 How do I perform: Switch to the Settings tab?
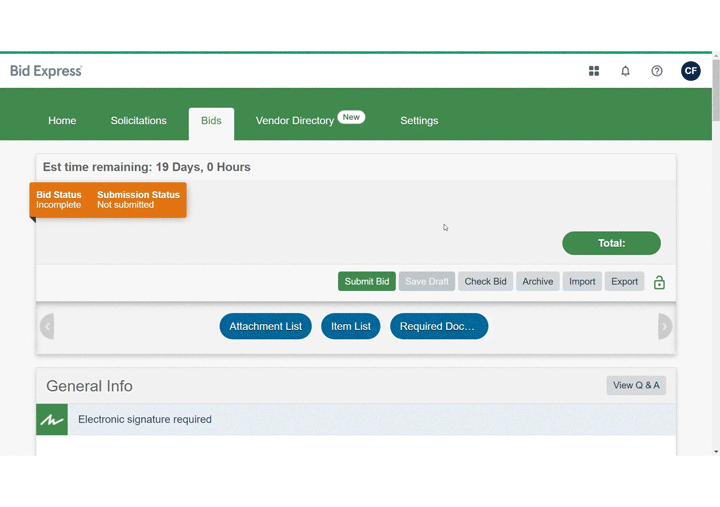(x=419, y=121)
